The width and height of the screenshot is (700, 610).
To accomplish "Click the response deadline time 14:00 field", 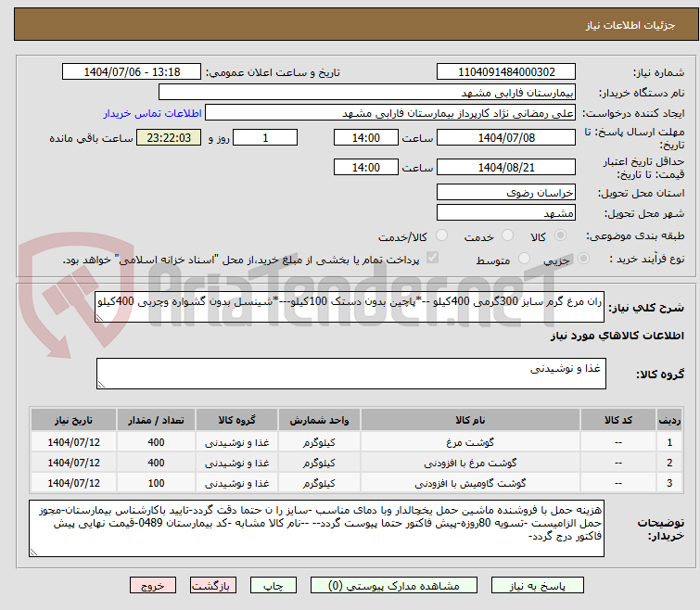I will pyautogui.click(x=366, y=137).
